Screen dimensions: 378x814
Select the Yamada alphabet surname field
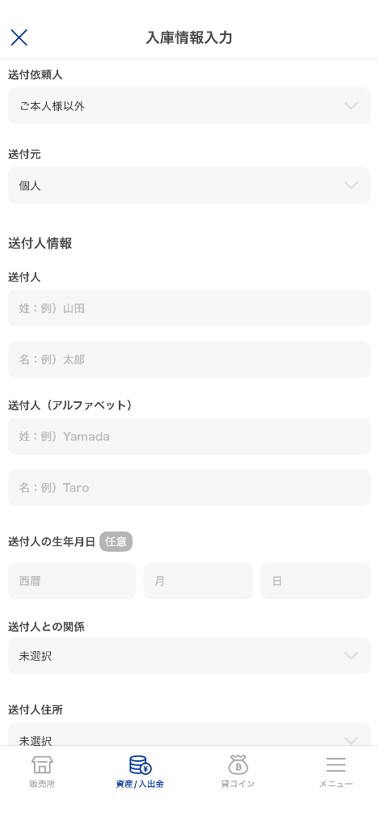pos(189,436)
